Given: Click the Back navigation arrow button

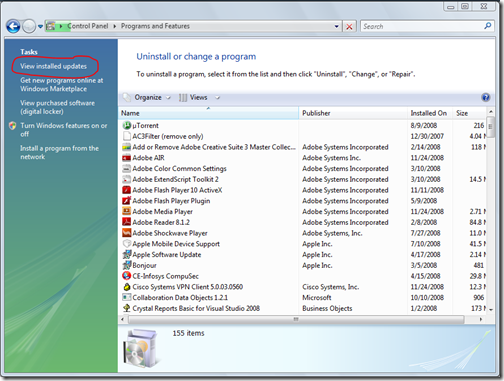Looking at the screenshot, I should pos(13,26).
